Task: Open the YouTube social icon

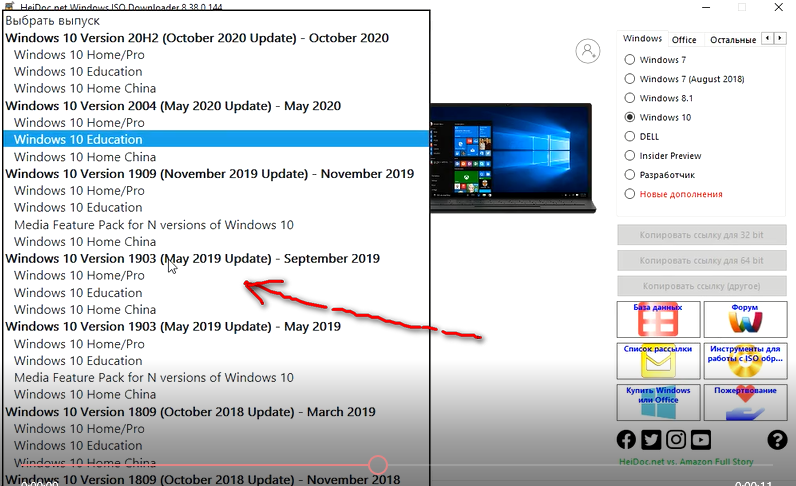Action: tap(701, 440)
